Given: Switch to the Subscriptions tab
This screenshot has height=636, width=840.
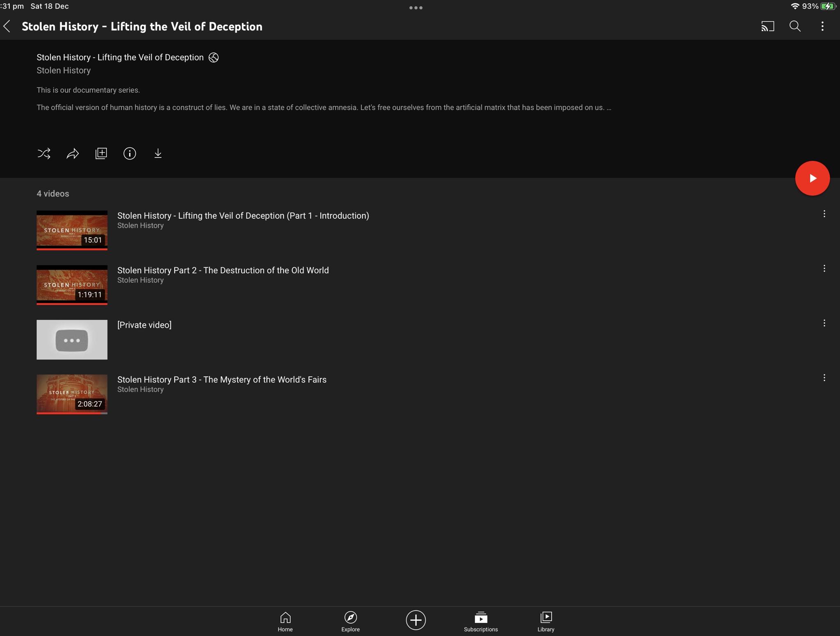Looking at the screenshot, I should point(481,621).
